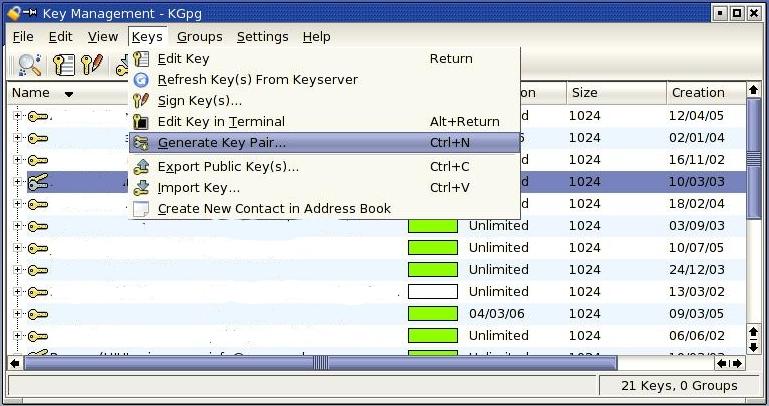Click creation date 06/06/02
Screen dimensions: 769x406
(x=696, y=336)
